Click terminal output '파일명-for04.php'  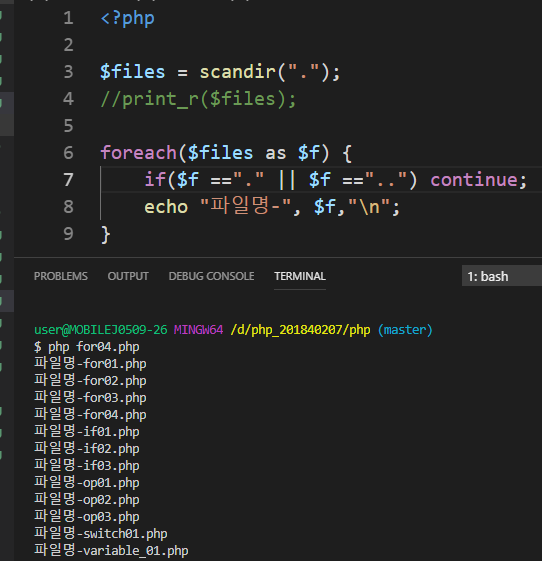point(90,415)
